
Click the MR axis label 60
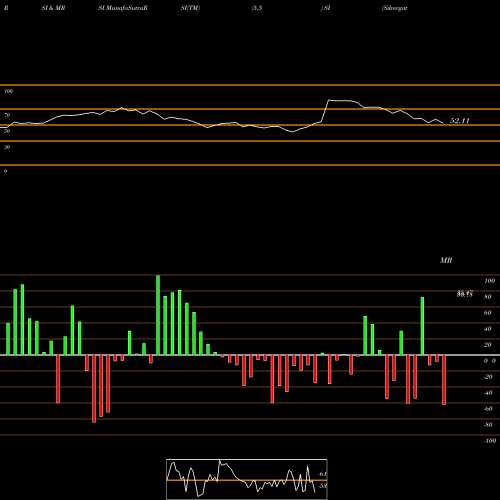(x=488, y=313)
